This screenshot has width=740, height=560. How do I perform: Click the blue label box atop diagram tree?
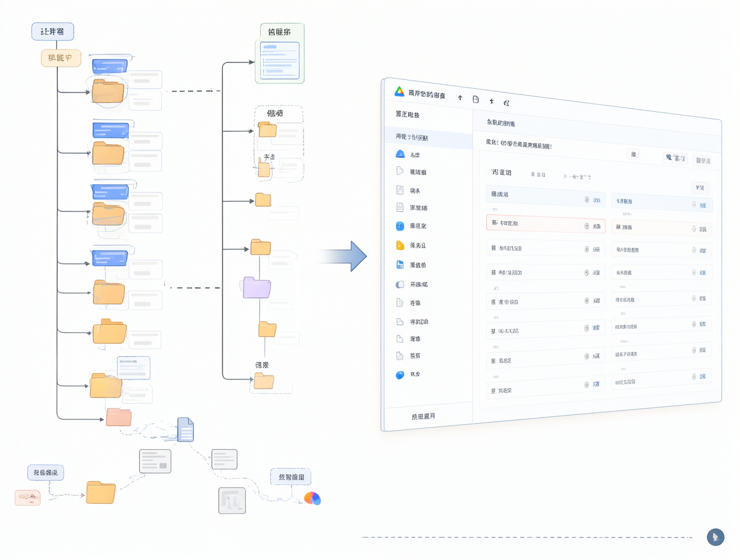52,32
